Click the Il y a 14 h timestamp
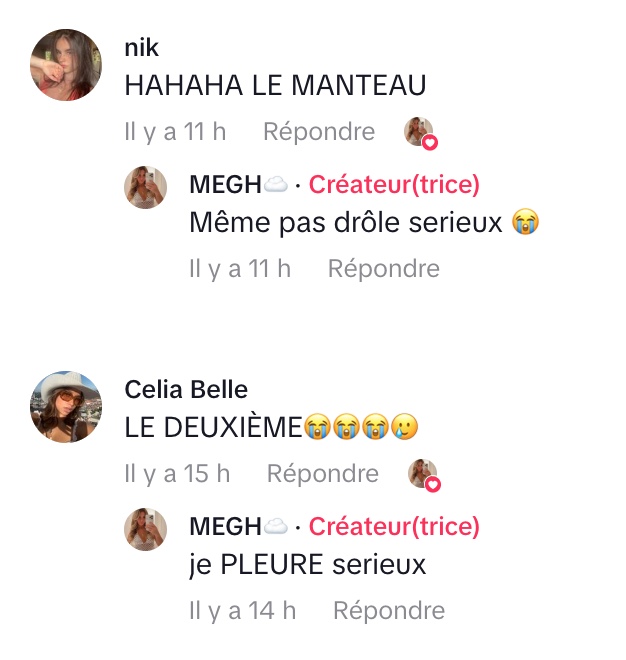 pos(242,610)
